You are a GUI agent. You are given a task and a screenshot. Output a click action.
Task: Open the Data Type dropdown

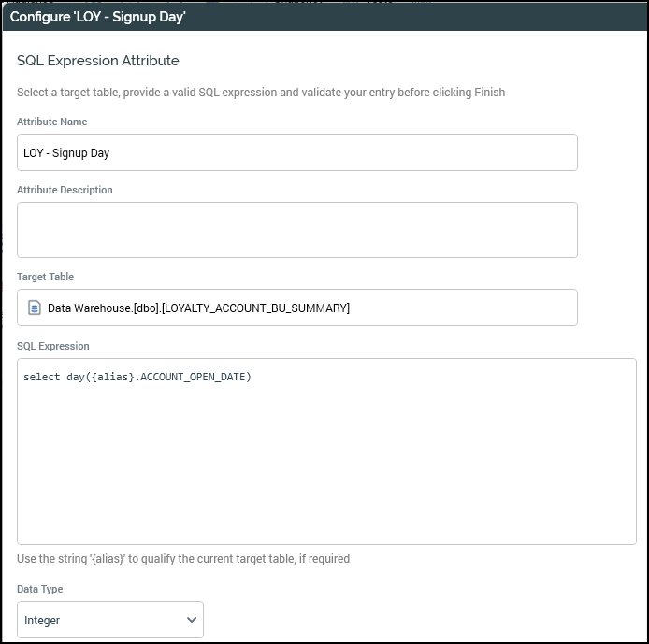pos(109,620)
